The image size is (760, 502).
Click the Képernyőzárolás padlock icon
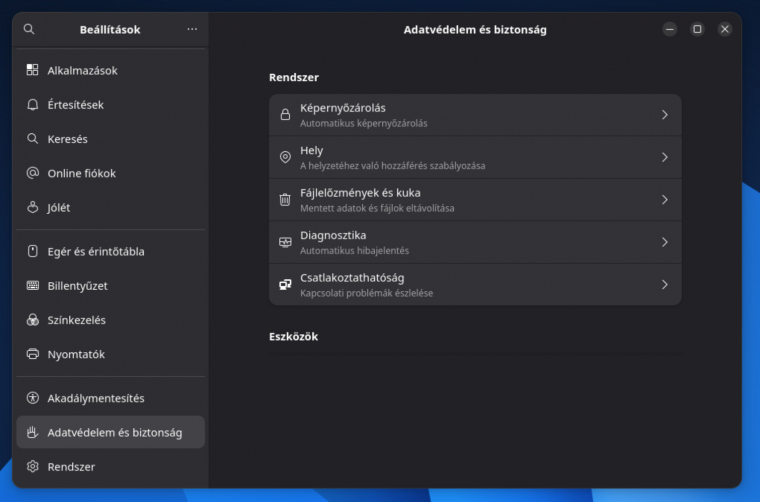pos(285,115)
